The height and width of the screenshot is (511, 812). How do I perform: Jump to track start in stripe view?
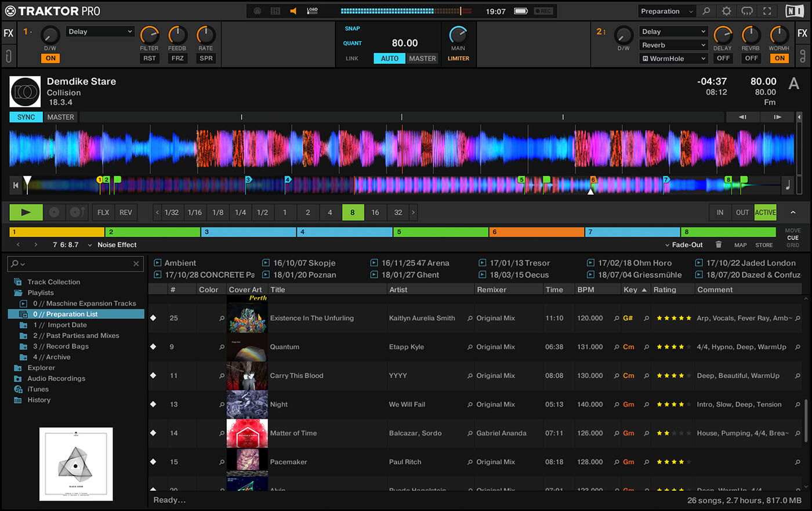pyautogui.click(x=16, y=185)
